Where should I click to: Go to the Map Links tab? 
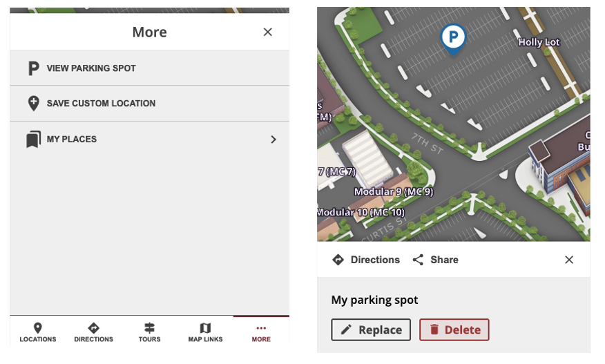[x=205, y=332]
